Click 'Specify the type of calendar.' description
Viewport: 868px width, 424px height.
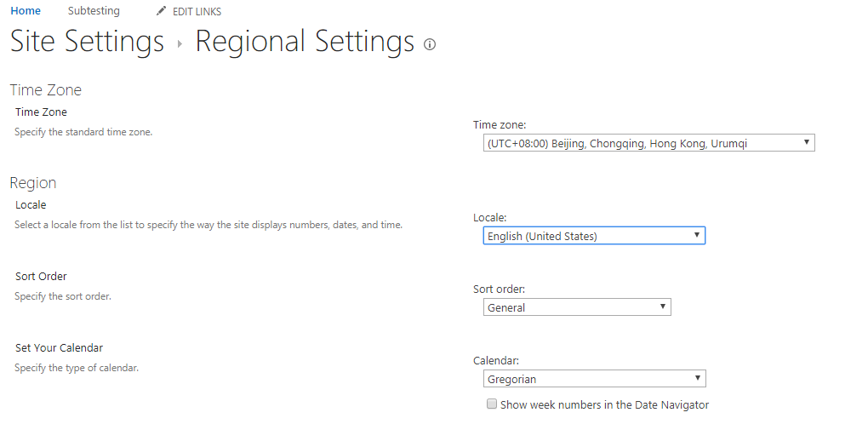[77, 368]
